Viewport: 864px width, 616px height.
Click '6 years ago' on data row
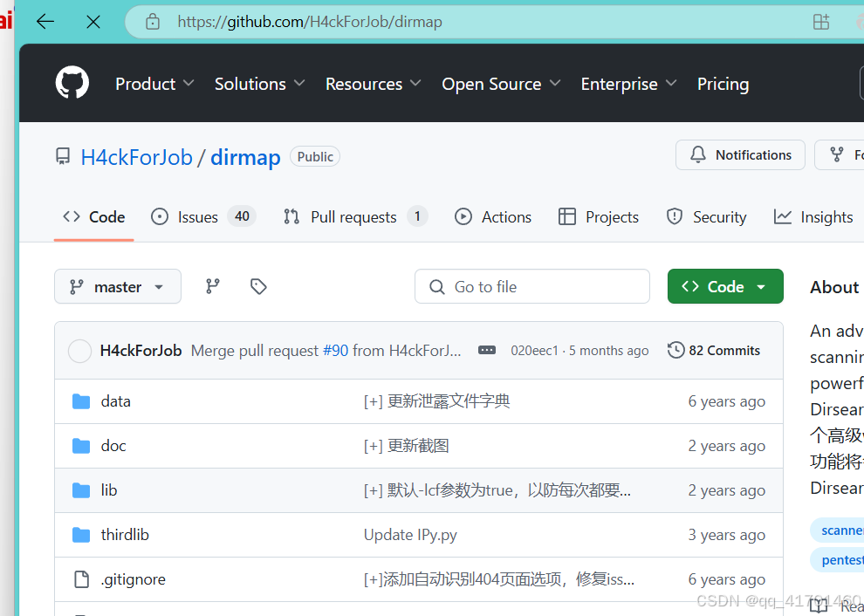click(x=727, y=401)
